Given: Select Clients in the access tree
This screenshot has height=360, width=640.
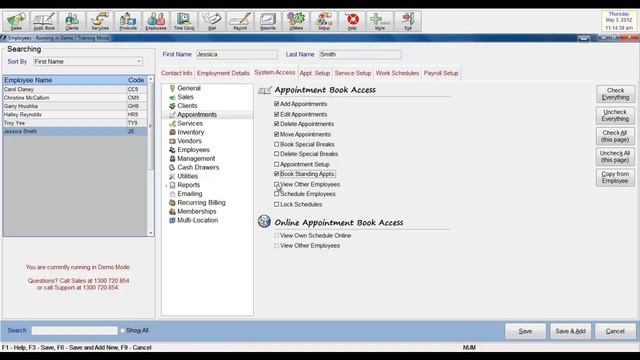Looking at the screenshot, I should 187,106.
